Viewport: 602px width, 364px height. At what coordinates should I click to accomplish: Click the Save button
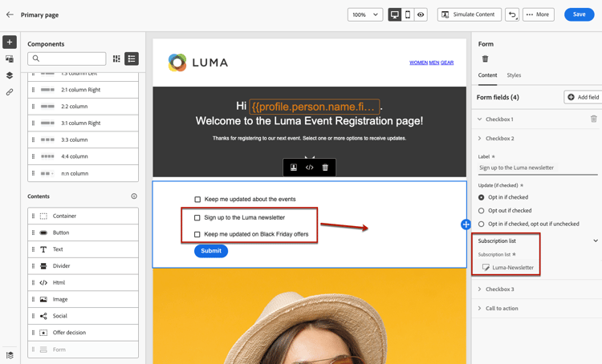pos(580,14)
